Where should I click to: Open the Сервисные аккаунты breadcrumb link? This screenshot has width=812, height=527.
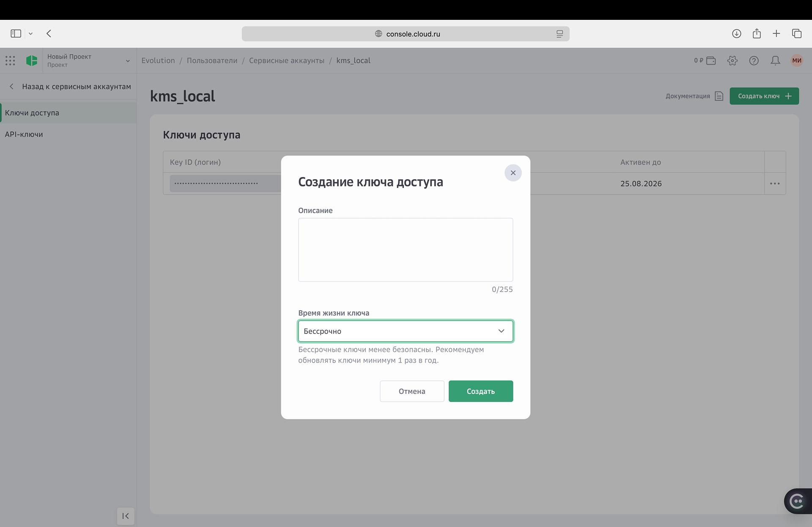(x=287, y=60)
